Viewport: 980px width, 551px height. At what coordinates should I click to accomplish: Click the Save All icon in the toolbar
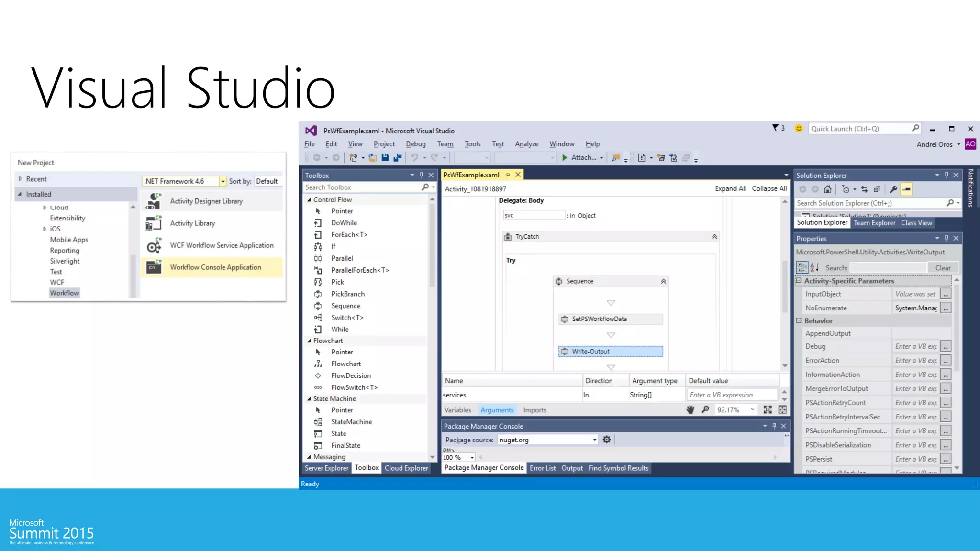398,157
